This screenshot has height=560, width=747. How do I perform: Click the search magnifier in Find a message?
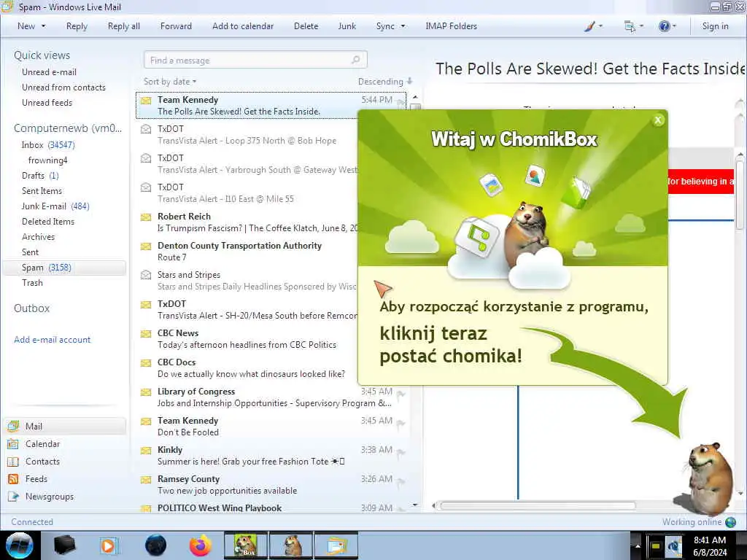tap(355, 60)
